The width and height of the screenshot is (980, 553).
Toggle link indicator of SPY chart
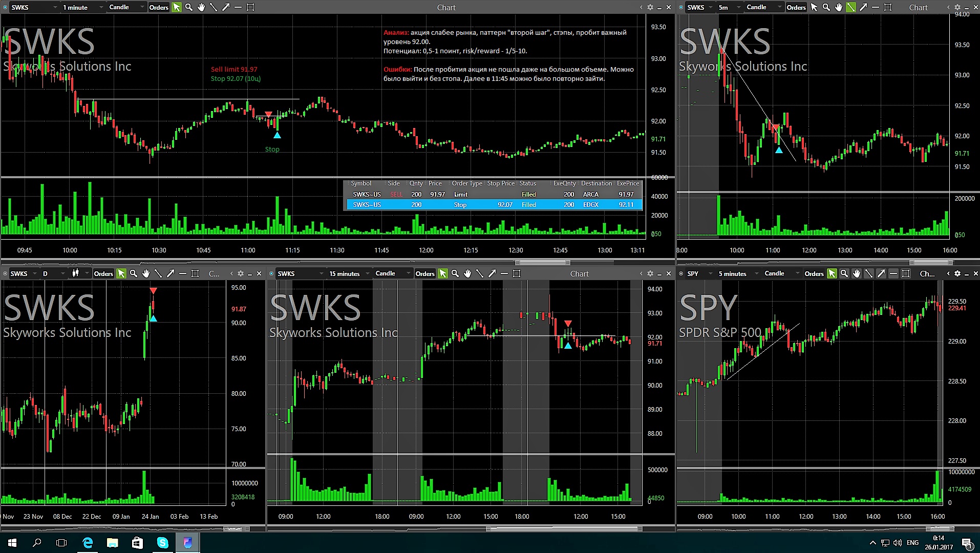[x=681, y=273]
